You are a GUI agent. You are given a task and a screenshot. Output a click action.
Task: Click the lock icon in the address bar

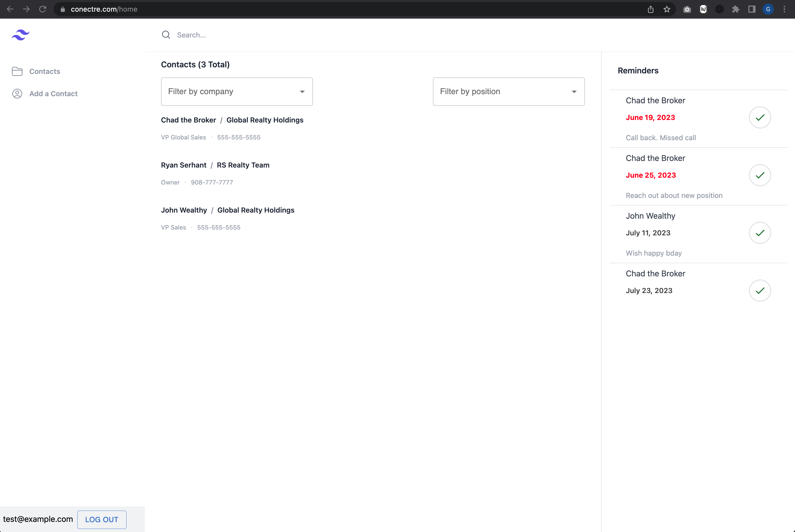63,9
